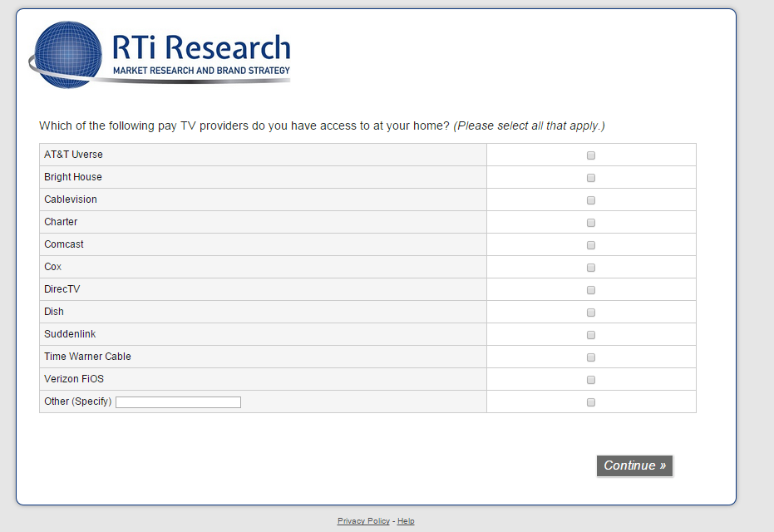Open the Privacy Policy link
This screenshot has height=532, width=774.
pos(363,520)
